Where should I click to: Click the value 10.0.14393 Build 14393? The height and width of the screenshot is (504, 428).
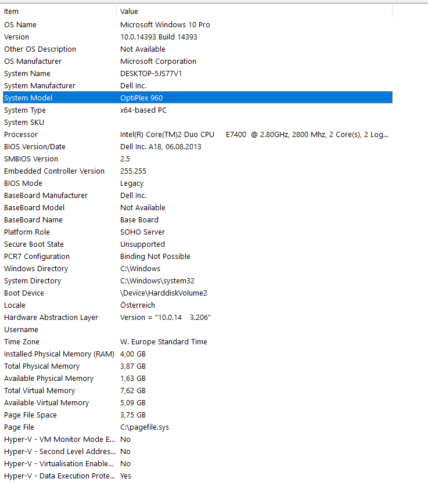(x=159, y=37)
